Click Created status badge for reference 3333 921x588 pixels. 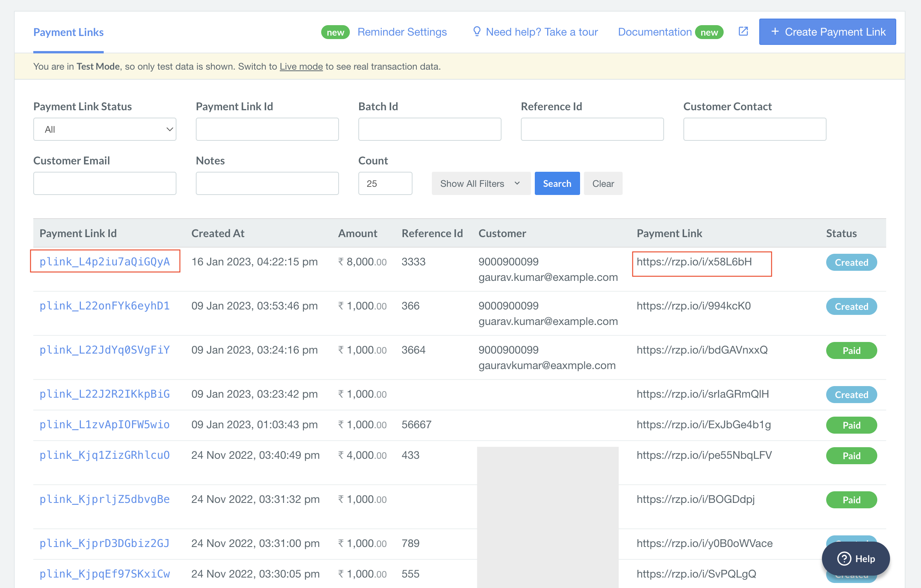(x=851, y=262)
